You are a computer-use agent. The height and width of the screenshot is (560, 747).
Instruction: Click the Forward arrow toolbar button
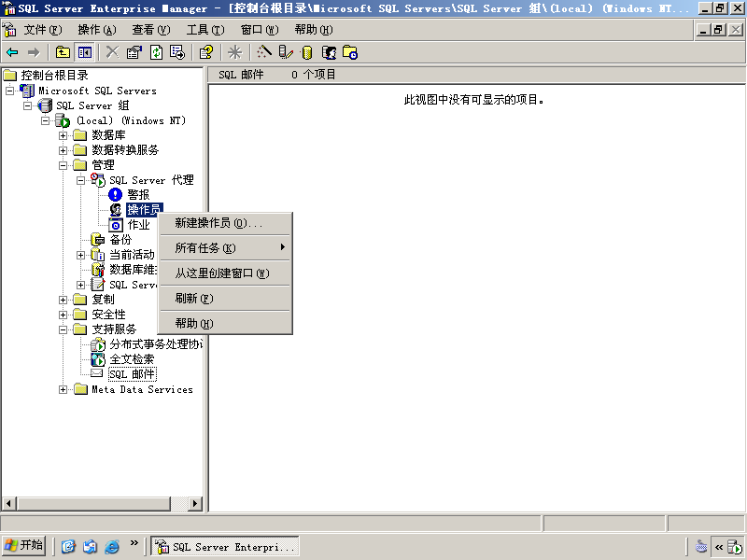tap(34, 52)
